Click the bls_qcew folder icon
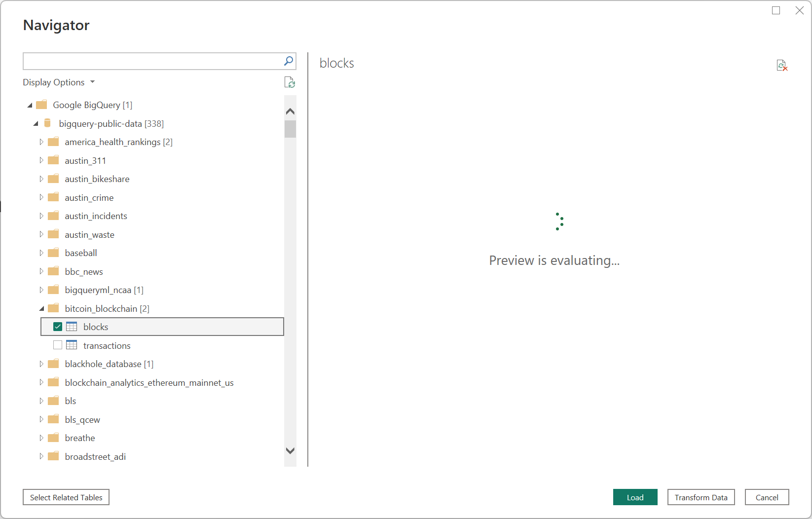The height and width of the screenshot is (519, 812). point(53,419)
